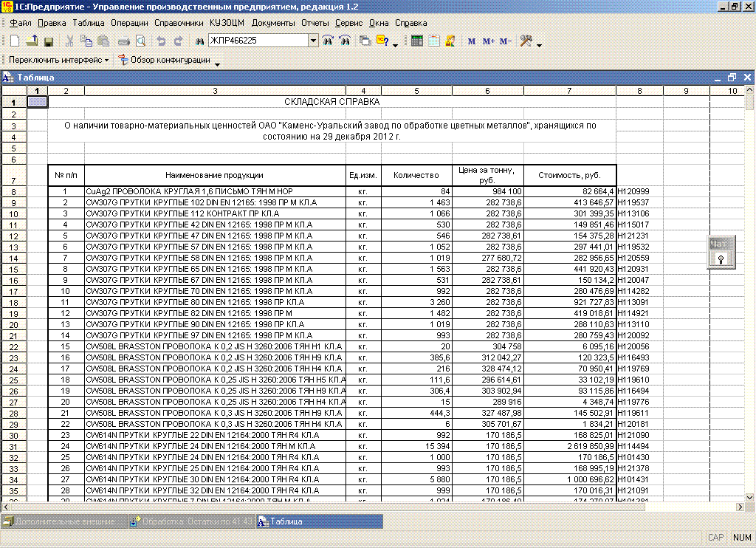The height and width of the screenshot is (548, 756).
Task: Click the Print (printer) toolbar icon
Action: tap(124, 41)
